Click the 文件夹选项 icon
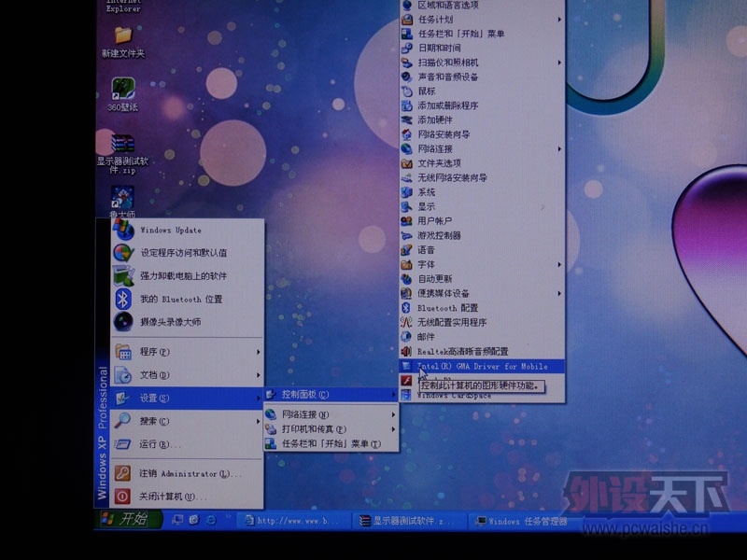747x560 pixels. [406, 163]
